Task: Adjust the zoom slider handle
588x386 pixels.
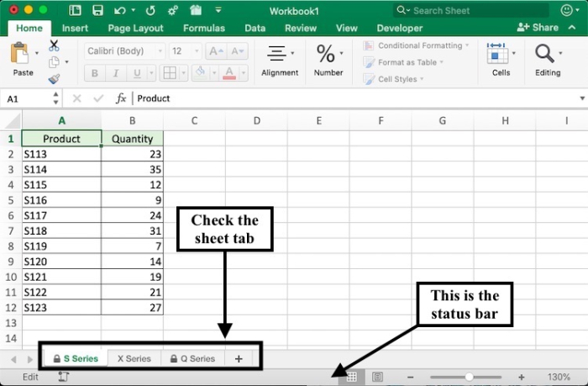Action: click(469, 377)
